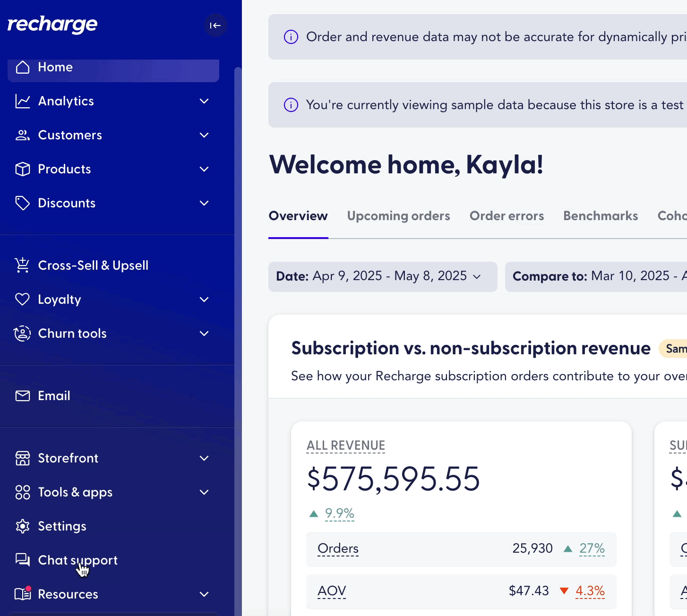Collapse the sidebar with the arrow button

(x=215, y=26)
